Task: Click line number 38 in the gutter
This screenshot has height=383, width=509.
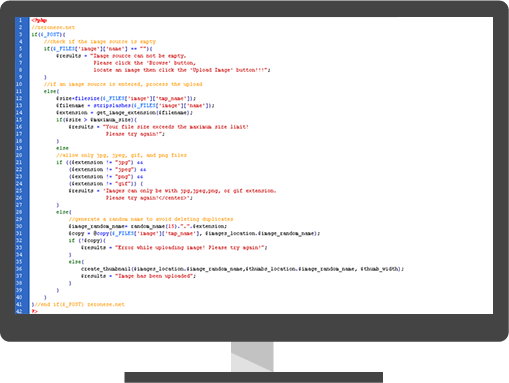Action: pos(19,283)
